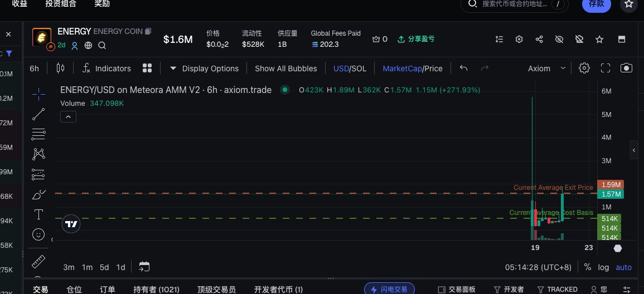644x294 pixels.
Task: Open the Indicators panel
Action: coord(106,68)
